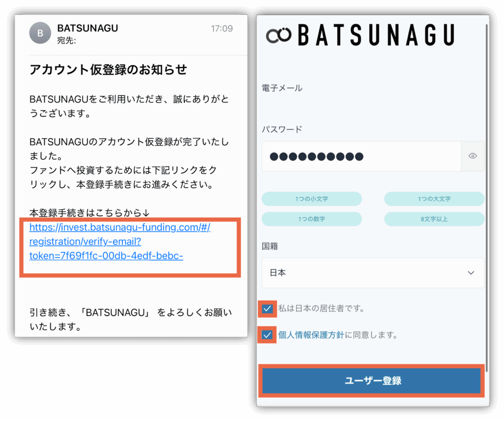Click the registration form vertical scrollbar

coord(487,197)
